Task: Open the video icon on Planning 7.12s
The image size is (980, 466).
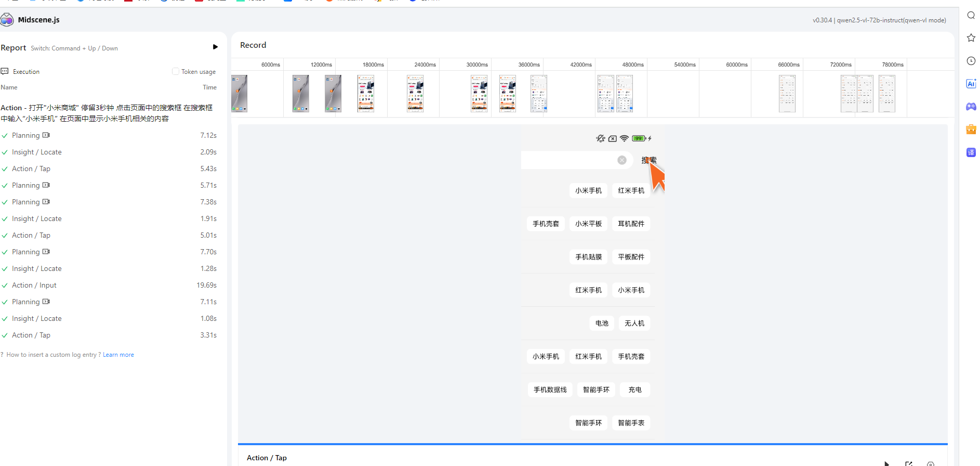Action: click(x=46, y=135)
